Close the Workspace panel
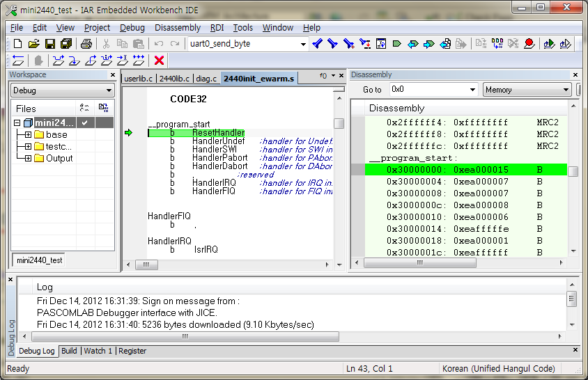The image size is (588, 380). [113, 75]
